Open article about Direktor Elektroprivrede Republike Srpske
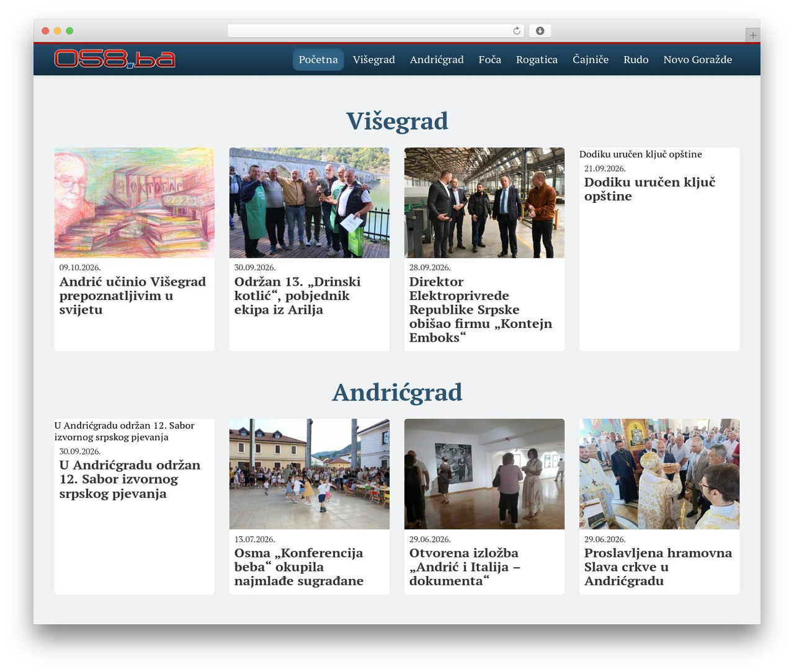794x672 pixels. (481, 309)
